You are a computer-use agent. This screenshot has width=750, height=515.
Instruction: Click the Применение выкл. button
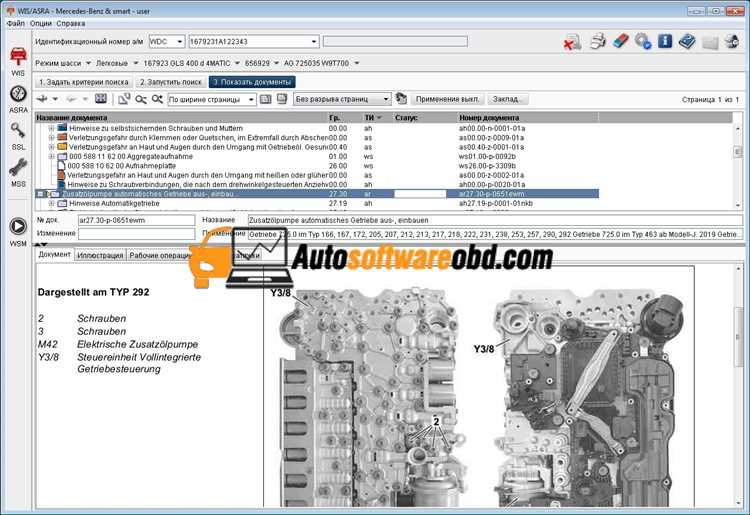447,99
